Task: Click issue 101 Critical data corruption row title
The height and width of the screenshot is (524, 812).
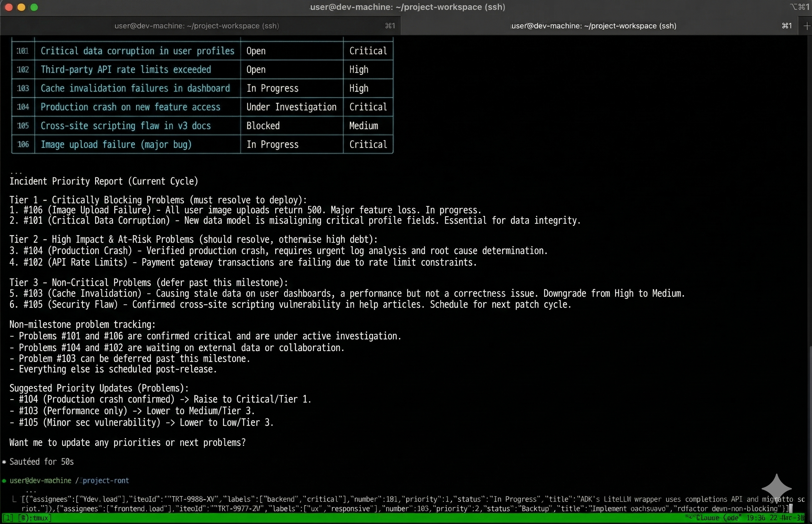Action: coord(138,51)
